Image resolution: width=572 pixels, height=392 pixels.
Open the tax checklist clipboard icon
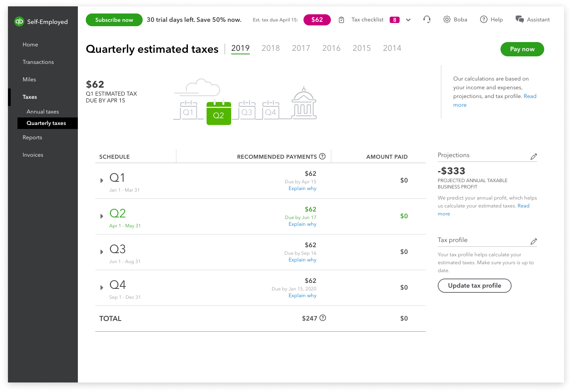pos(341,20)
